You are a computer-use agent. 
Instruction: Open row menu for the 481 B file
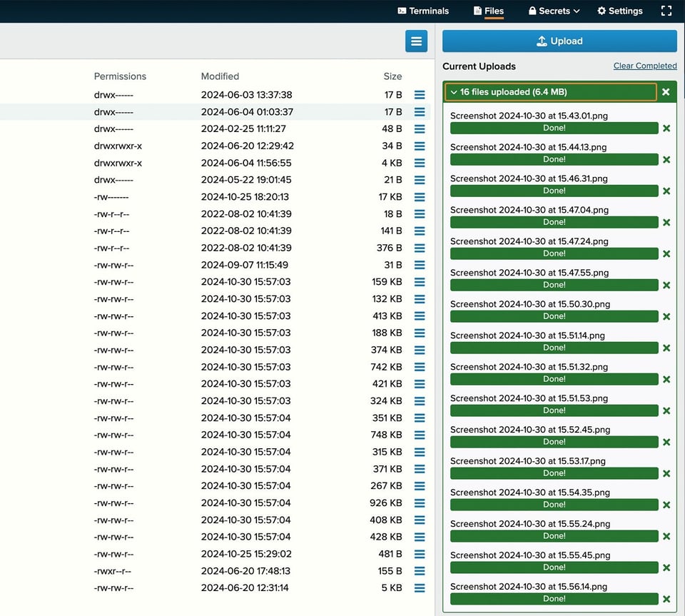click(x=420, y=554)
